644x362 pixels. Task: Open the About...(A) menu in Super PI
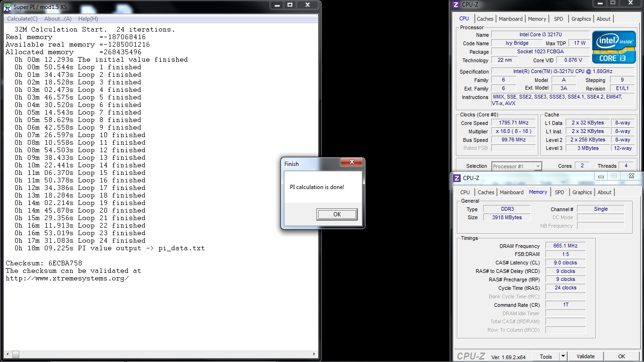(x=58, y=19)
